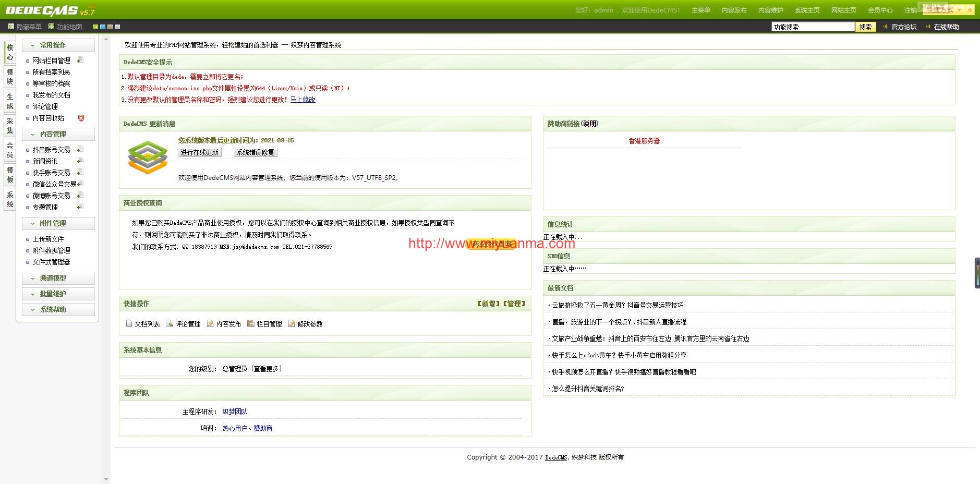The width and height of the screenshot is (980, 484).
Task: Open 主菜单 in the top navigation
Action: (x=700, y=10)
